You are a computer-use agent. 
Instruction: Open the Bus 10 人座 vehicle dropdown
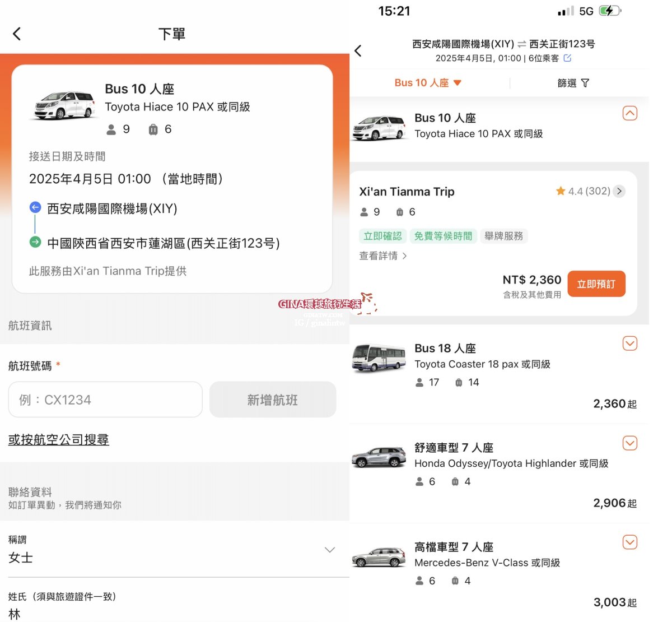pos(428,83)
